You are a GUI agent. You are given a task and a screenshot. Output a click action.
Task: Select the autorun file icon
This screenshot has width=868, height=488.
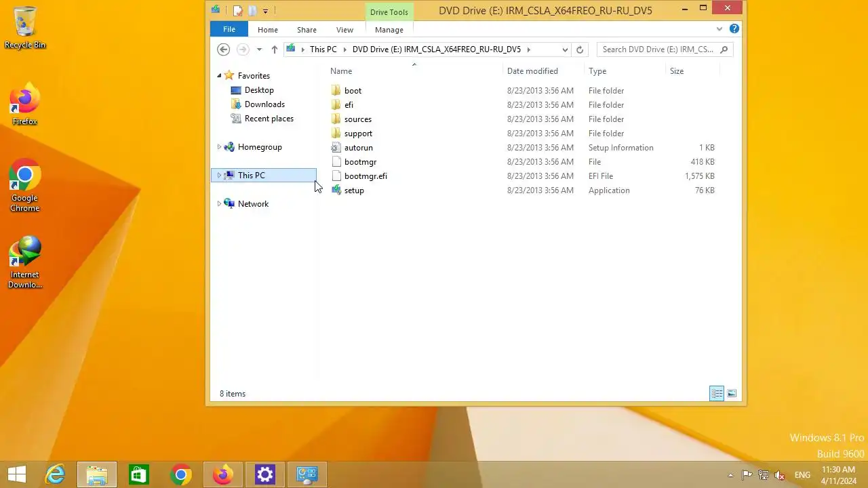pos(336,148)
